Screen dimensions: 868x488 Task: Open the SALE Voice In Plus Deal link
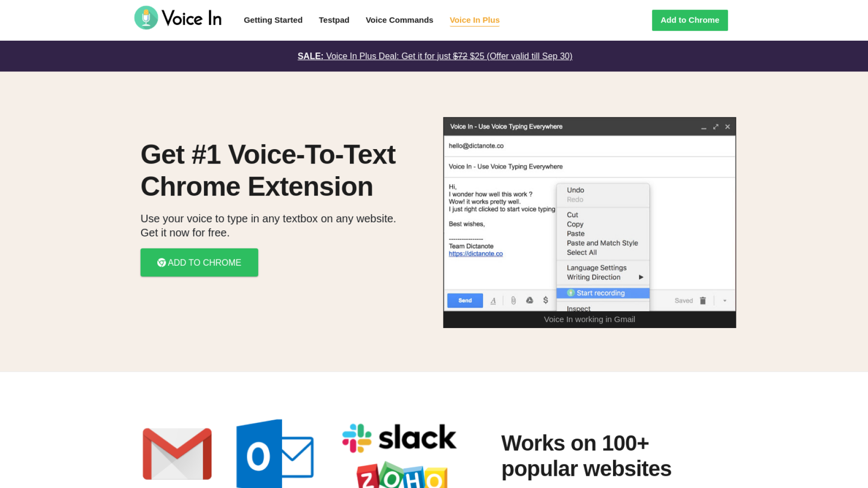434,56
